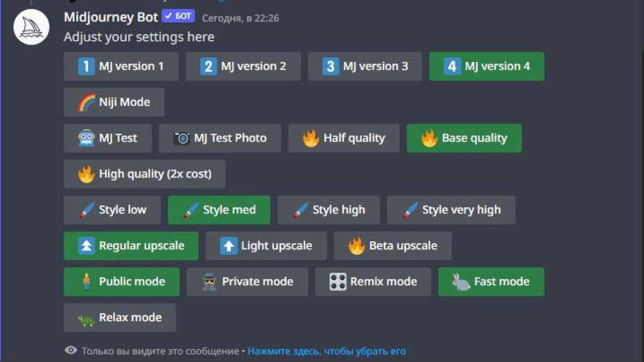Click the number 2 icon on MJ version 2
The height and width of the screenshot is (362, 644).
coord(208,67)
